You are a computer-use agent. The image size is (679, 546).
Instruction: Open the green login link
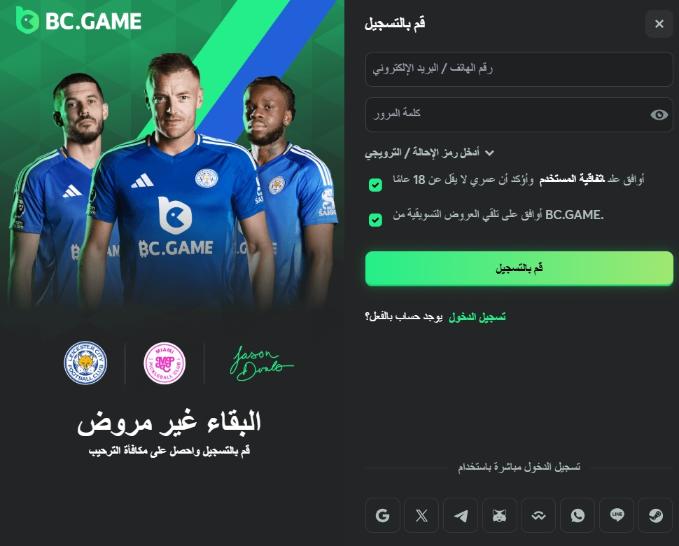477,317
